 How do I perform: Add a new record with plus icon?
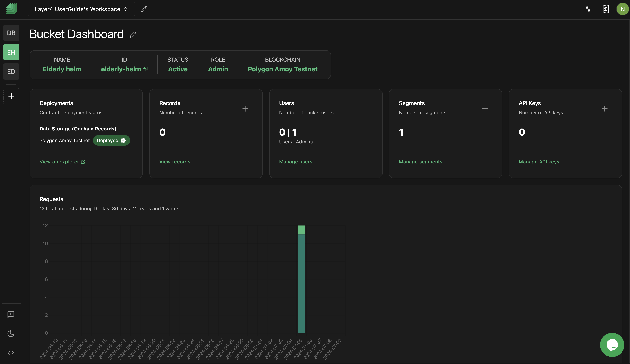click(x=245, y=109)
